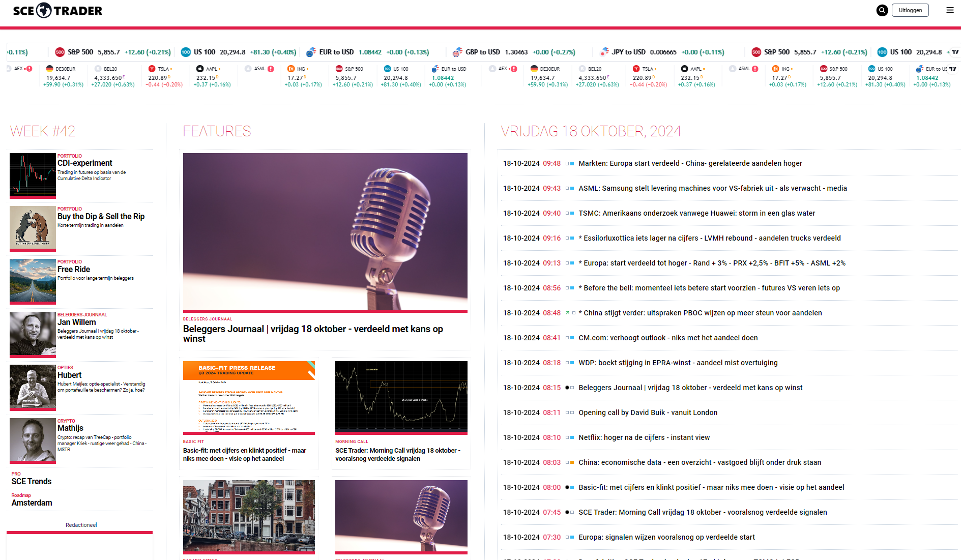Click Hubert's portrait photo

pos(33,387)
